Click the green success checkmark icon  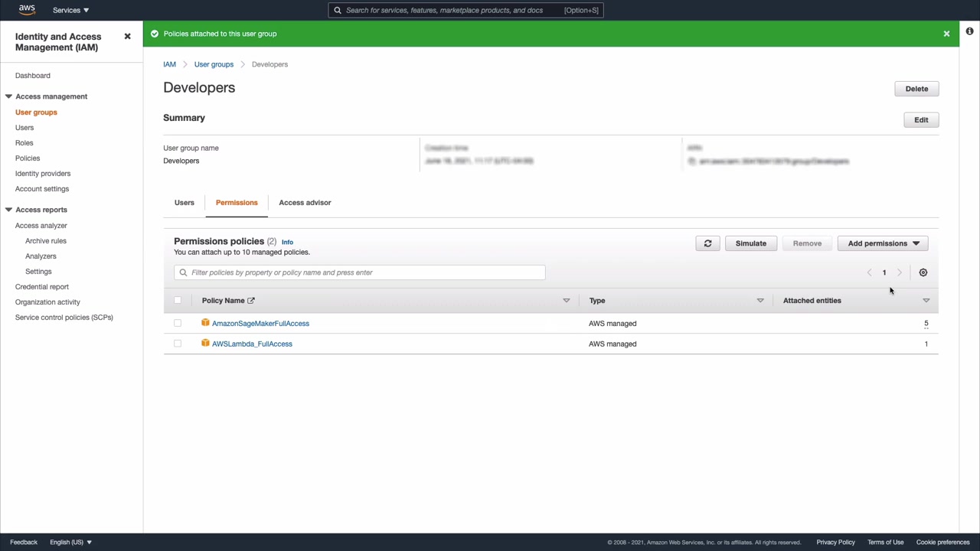[155, 34]
